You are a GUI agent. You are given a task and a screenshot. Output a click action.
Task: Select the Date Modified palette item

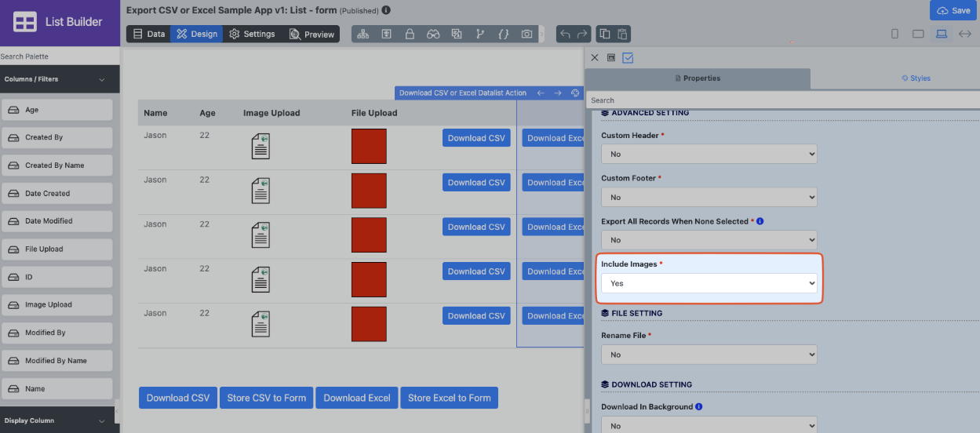click(x=57, y=221)
